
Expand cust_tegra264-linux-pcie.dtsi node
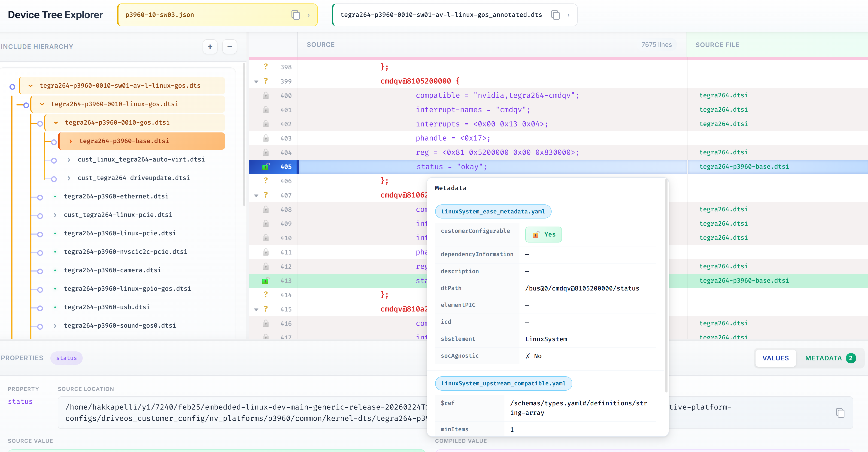[55, 215]
